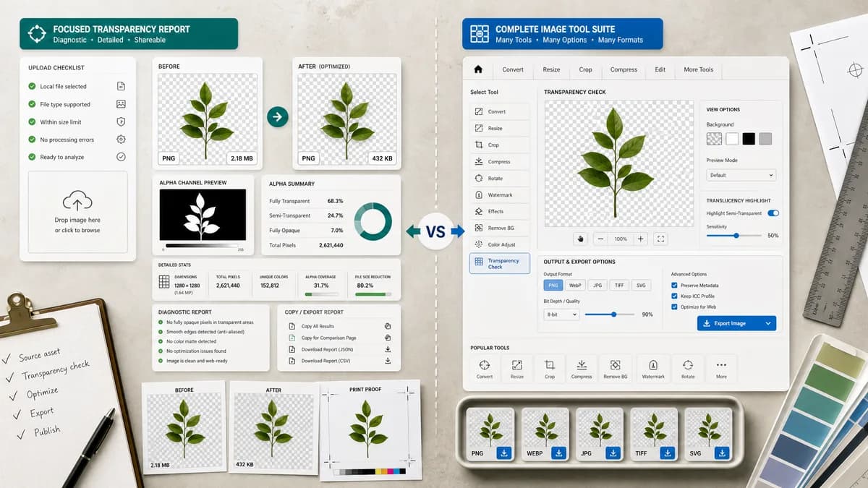Click Crop in Popular Tools

point(549,368)
